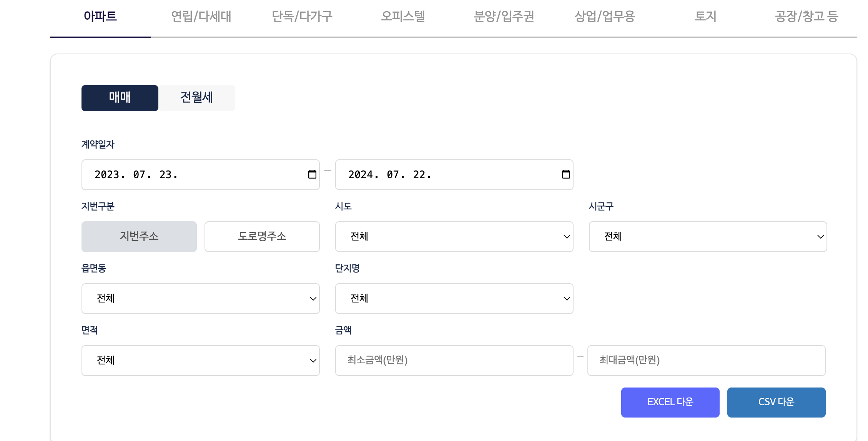Click the CSV 다운 download button
Image resolution: width=868 pixels, height=441 pixels.
pyautogui.click(x=776, y=402)
